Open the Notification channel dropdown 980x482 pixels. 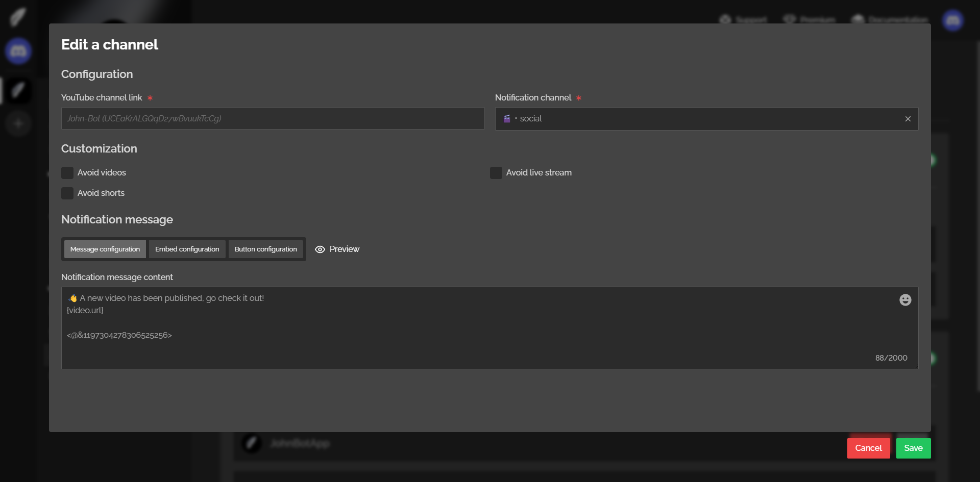pos(699,119)
